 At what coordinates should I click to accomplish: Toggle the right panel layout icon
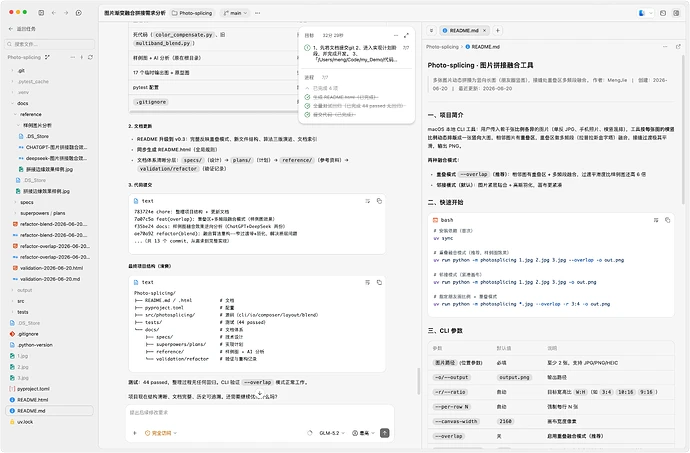(x=676, y=13)
